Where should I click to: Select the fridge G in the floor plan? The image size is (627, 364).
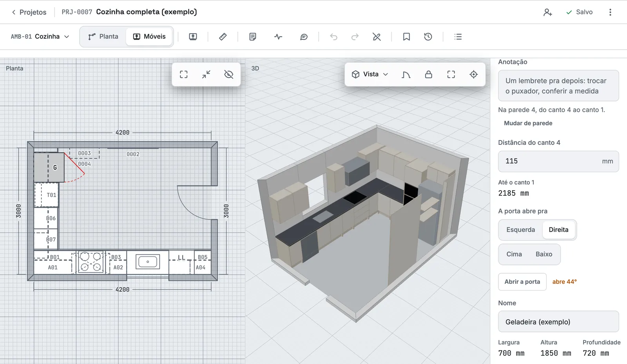[49, 168]
